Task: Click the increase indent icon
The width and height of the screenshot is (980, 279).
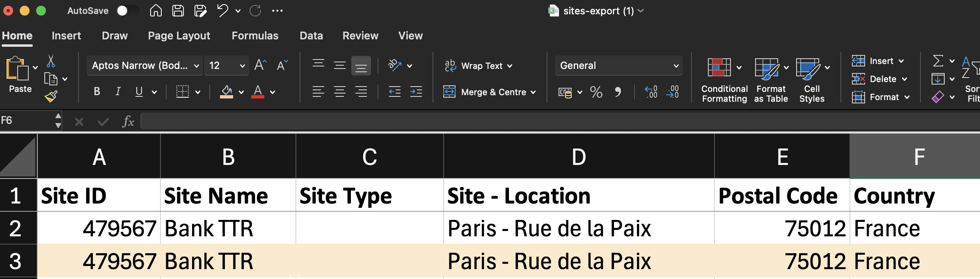Action: (416, 92)
